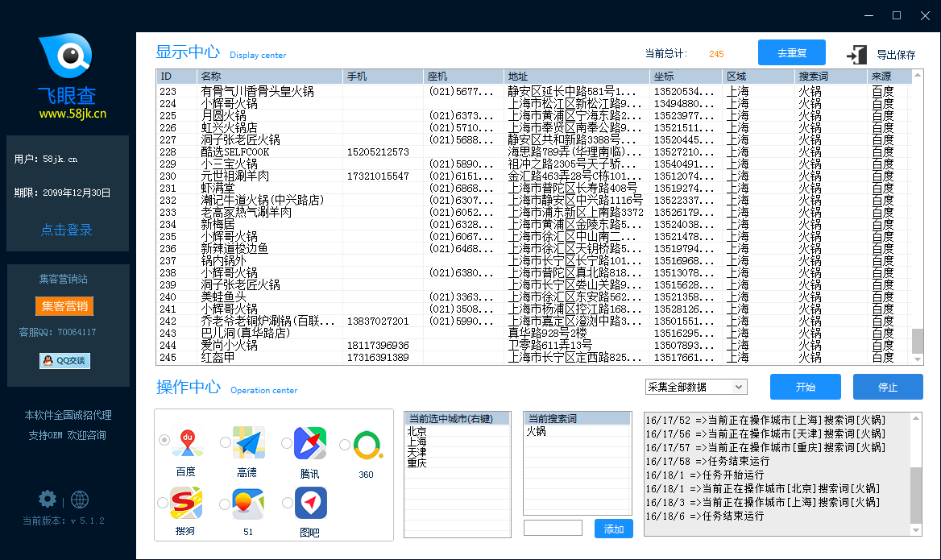Open the www.58jk.cn website link

tap(73, 114)
